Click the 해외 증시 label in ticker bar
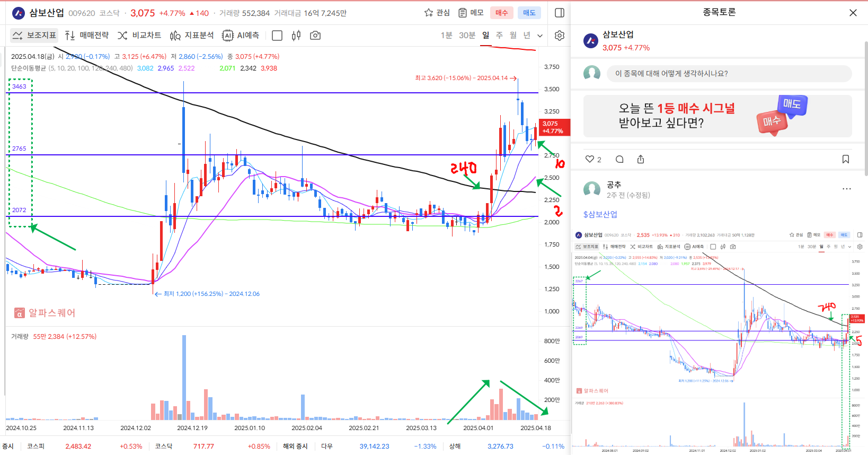Viewport: 868px width, 455px height. click(295, 447)
